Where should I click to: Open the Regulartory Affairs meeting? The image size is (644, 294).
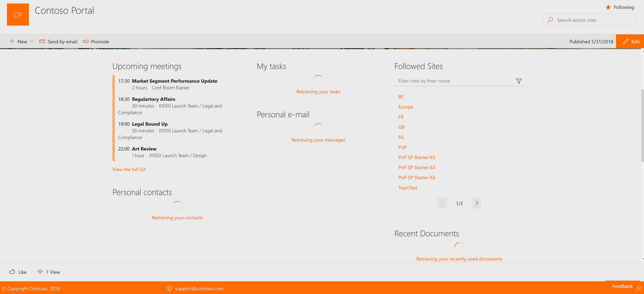tap(153, 99)
